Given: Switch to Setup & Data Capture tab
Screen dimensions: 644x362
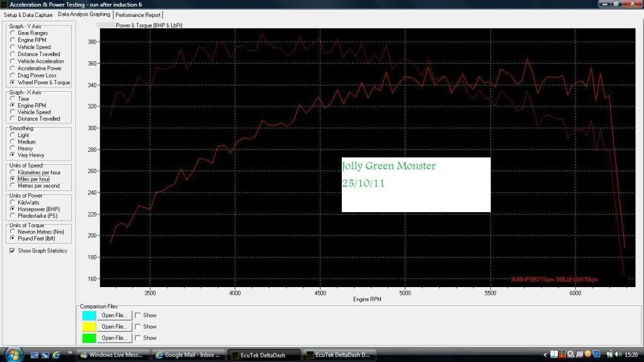Looking at the screenshot, I should 28,14.
